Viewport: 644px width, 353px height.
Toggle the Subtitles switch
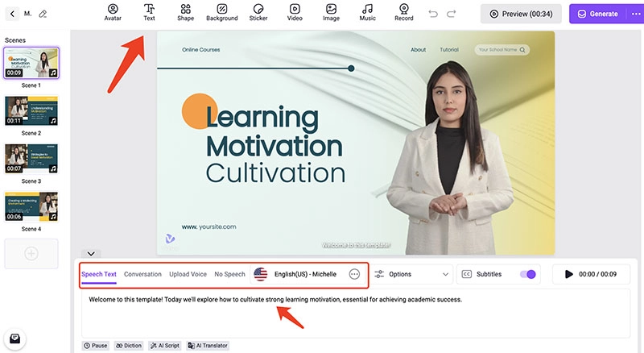(x=527, y=274)
